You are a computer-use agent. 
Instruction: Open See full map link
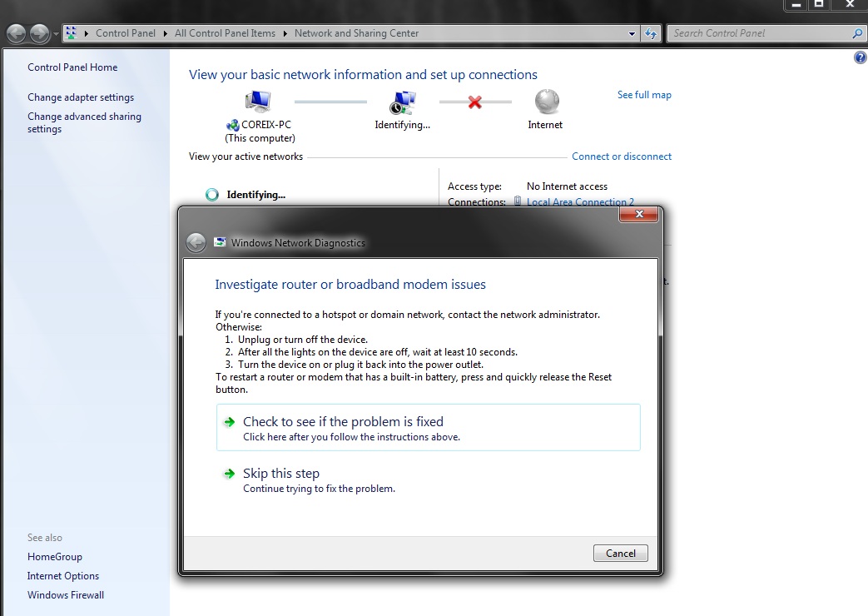point(644,95)
